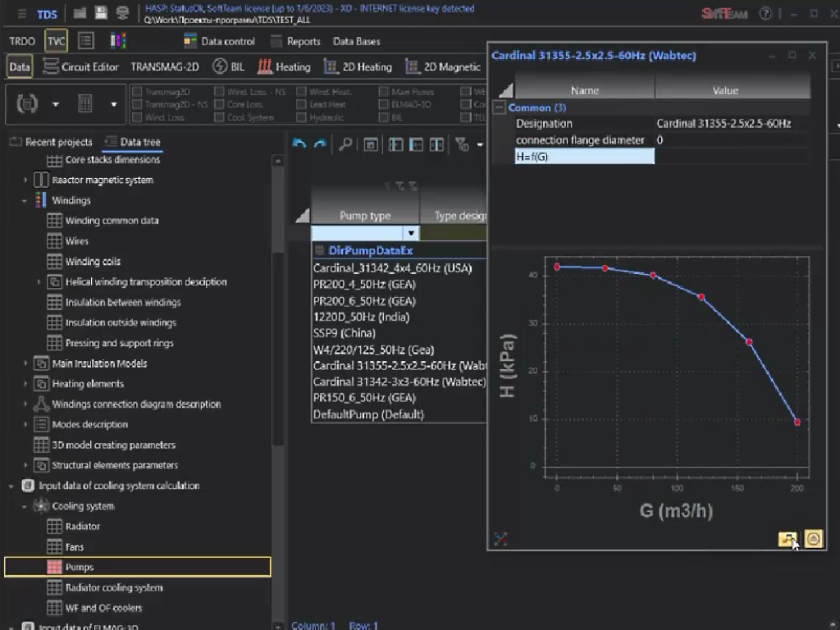
Task: Click the calculate brackets icon
Action: 27,103
